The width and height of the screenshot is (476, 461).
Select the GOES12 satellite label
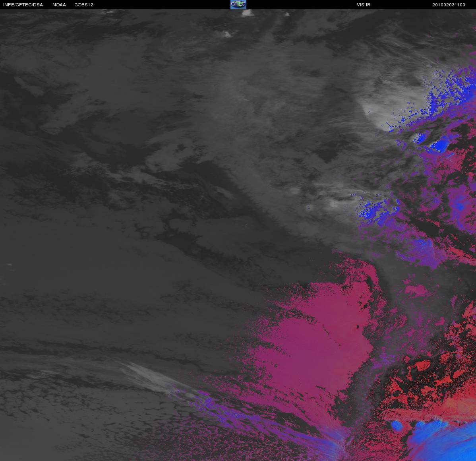[x=84, y=5]
